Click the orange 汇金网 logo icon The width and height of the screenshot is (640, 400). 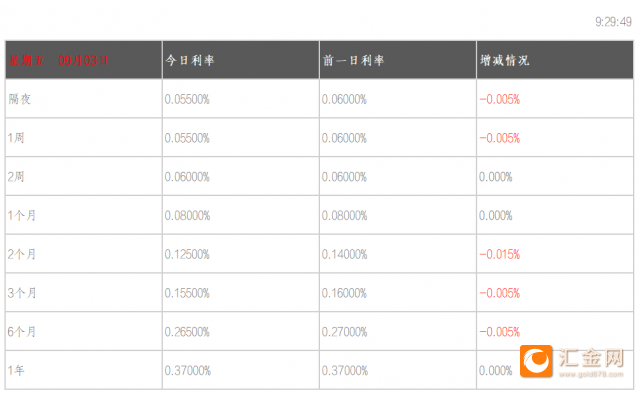coord(537,359)
